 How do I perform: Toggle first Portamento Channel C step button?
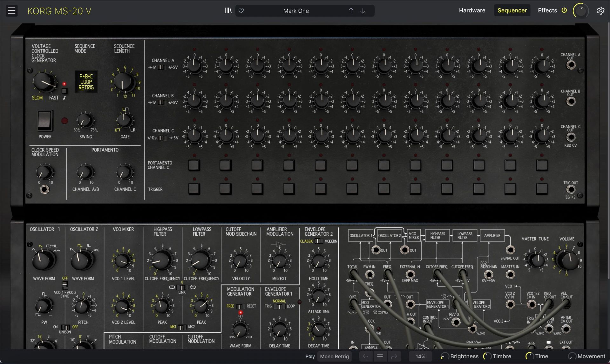[194, 165]
